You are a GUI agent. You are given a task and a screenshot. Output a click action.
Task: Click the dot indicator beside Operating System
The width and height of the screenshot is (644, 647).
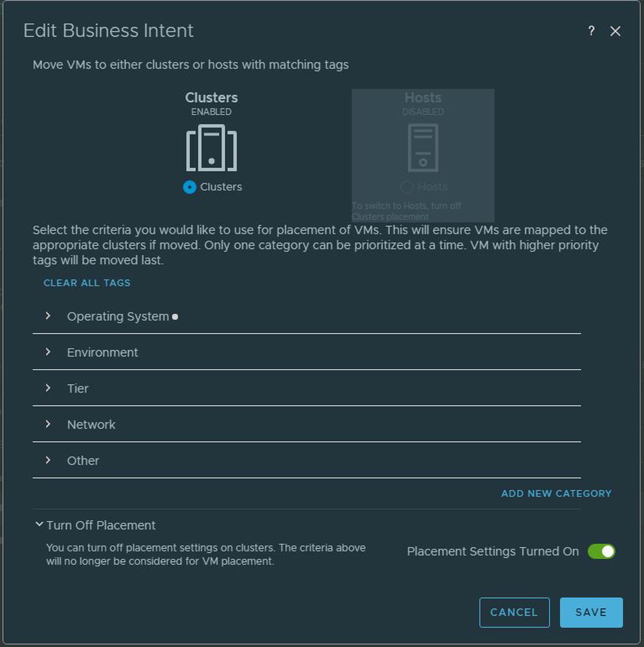coord(175,317)
